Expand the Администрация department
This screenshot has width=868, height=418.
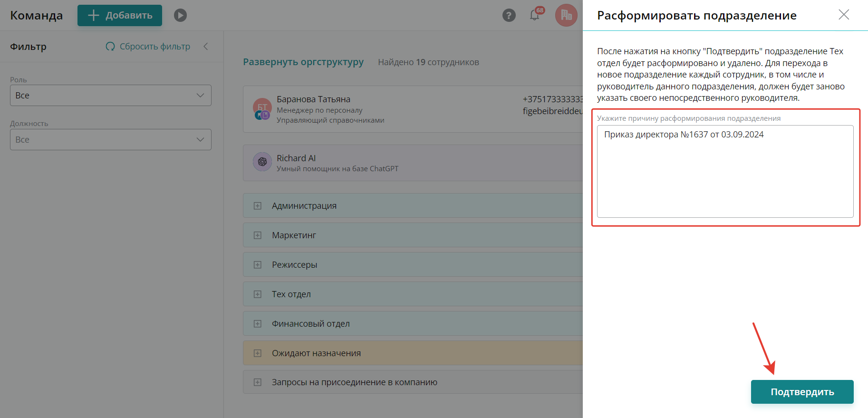pyautogui.click(x=258, y=206)
